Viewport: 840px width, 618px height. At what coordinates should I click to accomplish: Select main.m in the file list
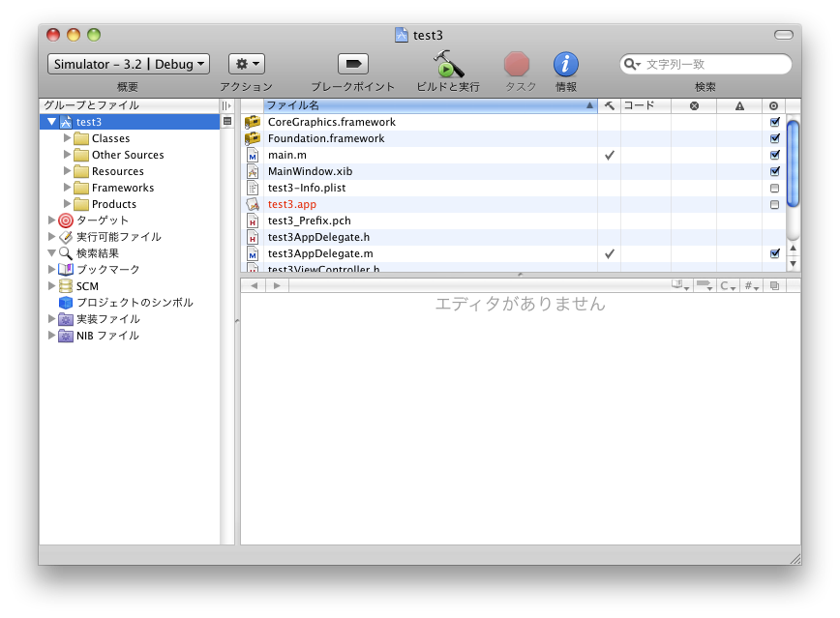(x=287, y=155)
